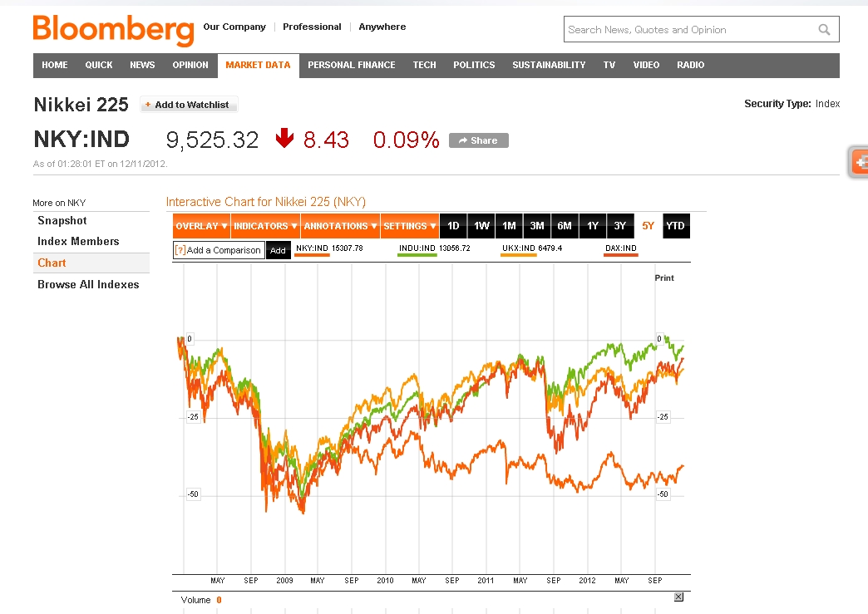868x614 pixels.
Task: Open the Personal Finance nav tab
Action: [351, 65]
